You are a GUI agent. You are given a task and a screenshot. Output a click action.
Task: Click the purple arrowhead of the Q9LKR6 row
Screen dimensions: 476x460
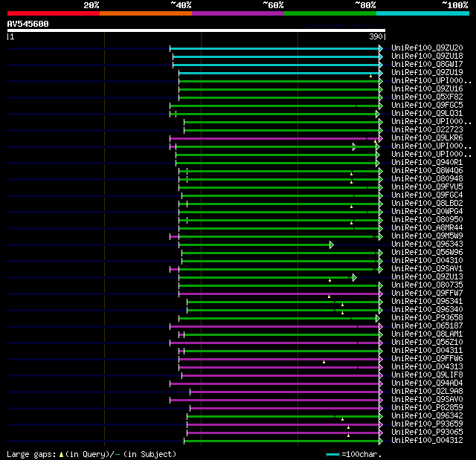click(381, 138)
